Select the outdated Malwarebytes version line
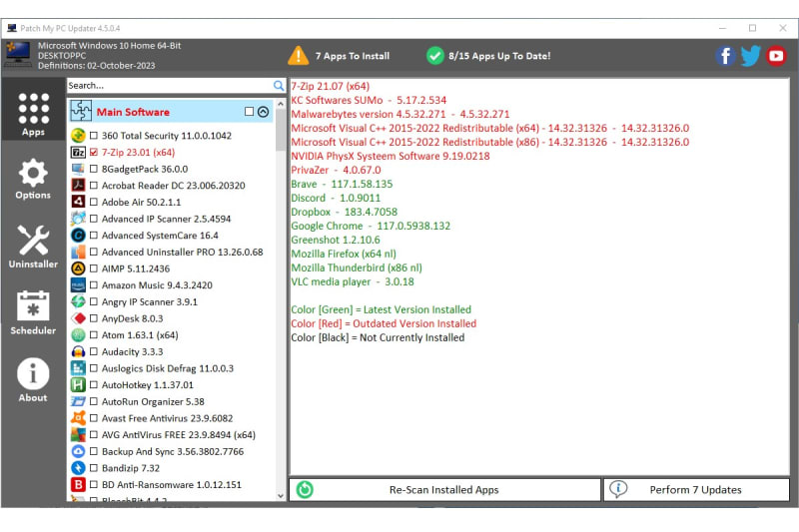Viewport: 799px width, 532px height. point(400,114)
